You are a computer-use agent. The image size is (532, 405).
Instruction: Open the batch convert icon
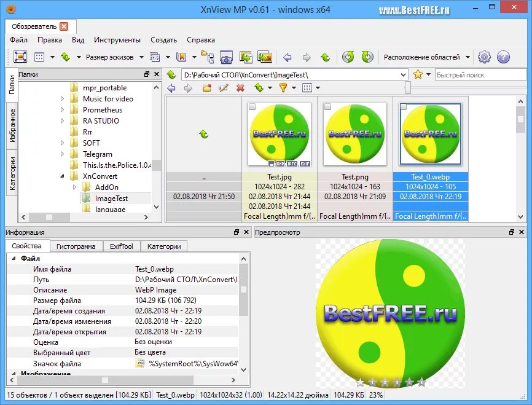pyautogui.click(x=246, y=57)
